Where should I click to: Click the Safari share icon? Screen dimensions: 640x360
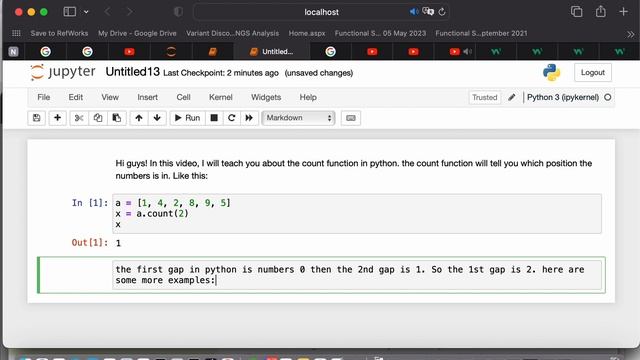600,11
